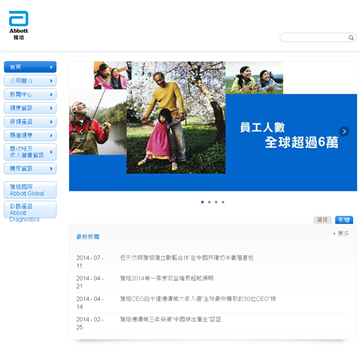Image resolution: width=360 pixels, height=360 pixels.
Task: Open the CEO top-30 news dated 2014-04-14
Action: 198,299
